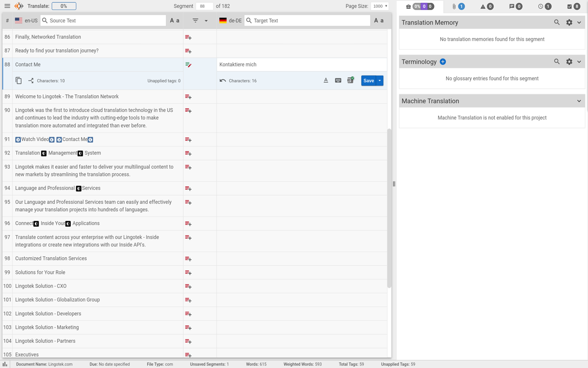Screen dimensions: 588x368
Task: Click the segment list vertical scrollbar
Action: point(389,208)
